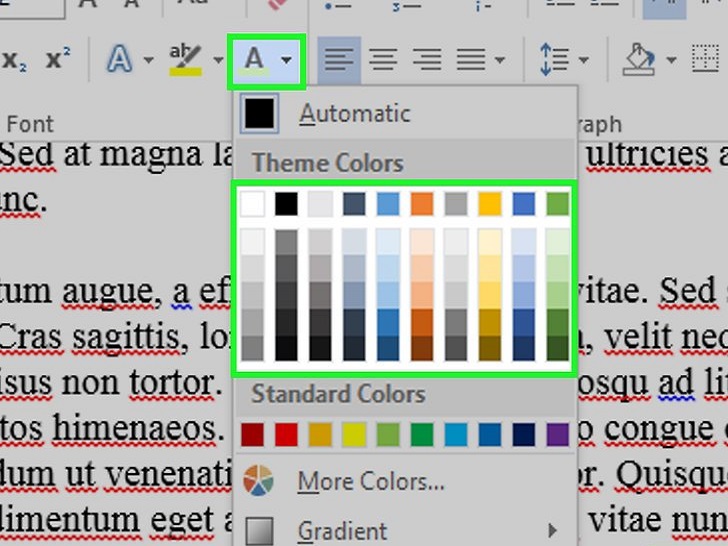Pick the purple standard color swatch
The image size is (728, 546).
(x=557, y=435)
